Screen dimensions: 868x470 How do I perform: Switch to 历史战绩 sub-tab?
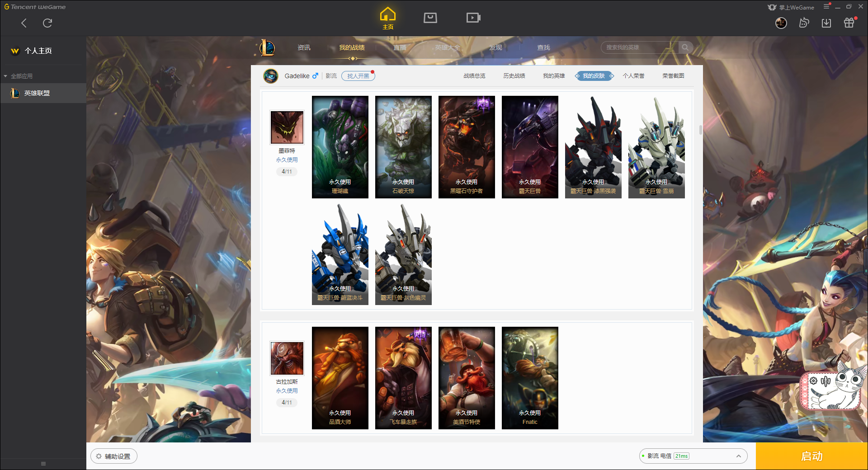coord(514,76)
